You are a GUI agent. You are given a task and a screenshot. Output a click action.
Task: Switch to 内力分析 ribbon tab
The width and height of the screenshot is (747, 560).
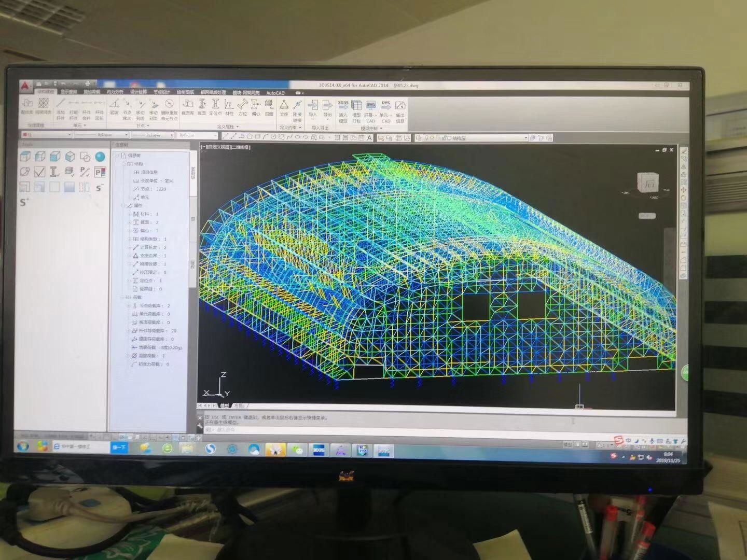click(x=115, y=92)
